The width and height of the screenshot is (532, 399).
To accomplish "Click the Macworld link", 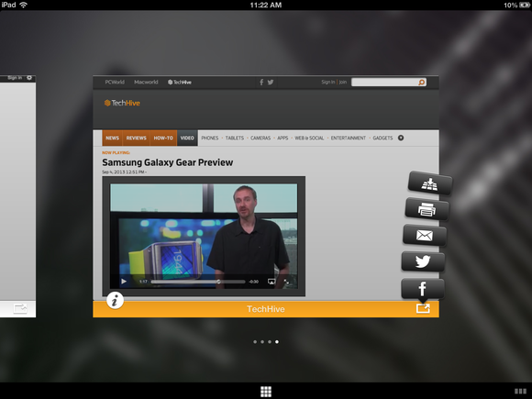I will (146, 83).
